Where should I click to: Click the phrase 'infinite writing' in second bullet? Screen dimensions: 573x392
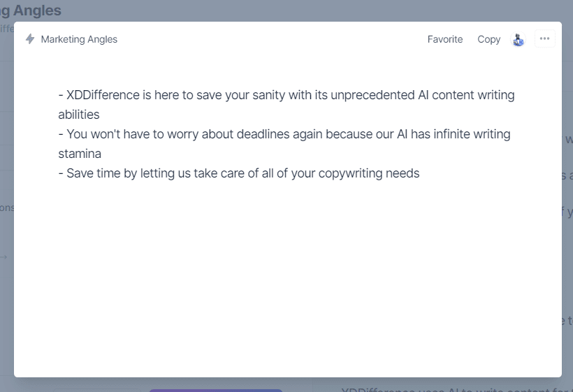(472, 134)
